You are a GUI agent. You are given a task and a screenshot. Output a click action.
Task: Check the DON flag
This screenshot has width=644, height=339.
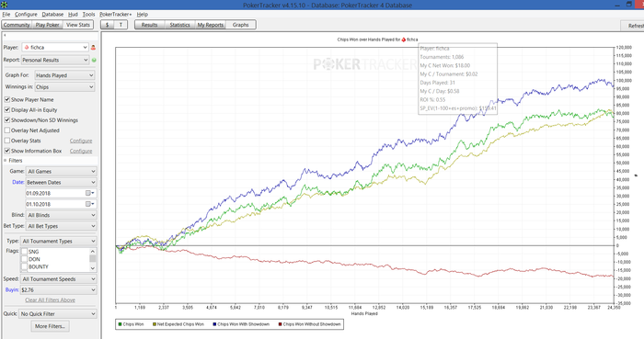(24, 259)
